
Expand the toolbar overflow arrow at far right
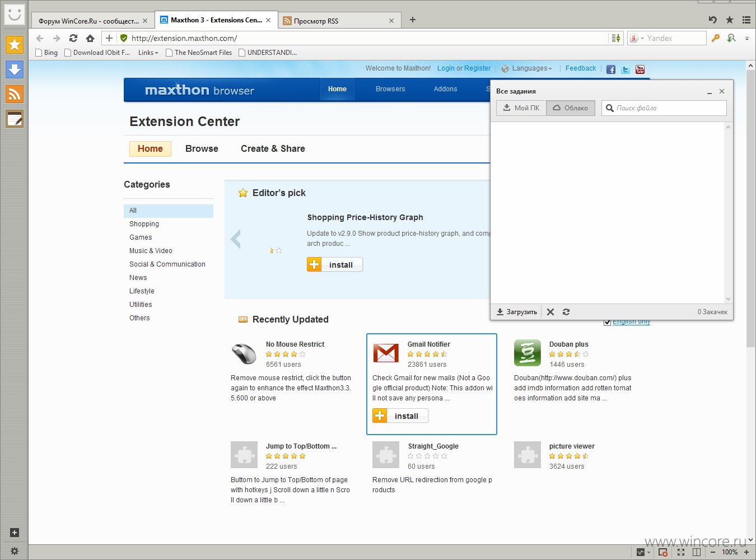pos(747,39)
